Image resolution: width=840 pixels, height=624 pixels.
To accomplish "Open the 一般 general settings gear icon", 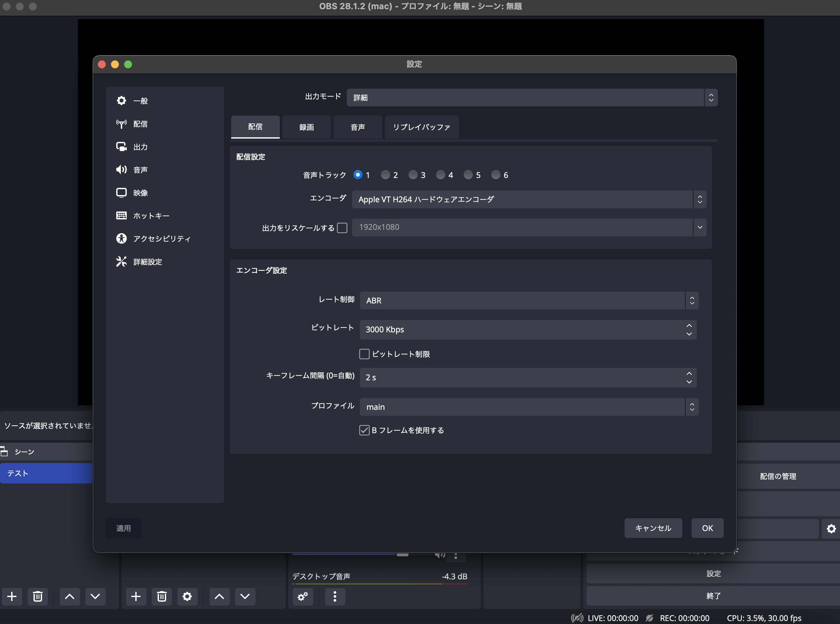I will [121, 100].
